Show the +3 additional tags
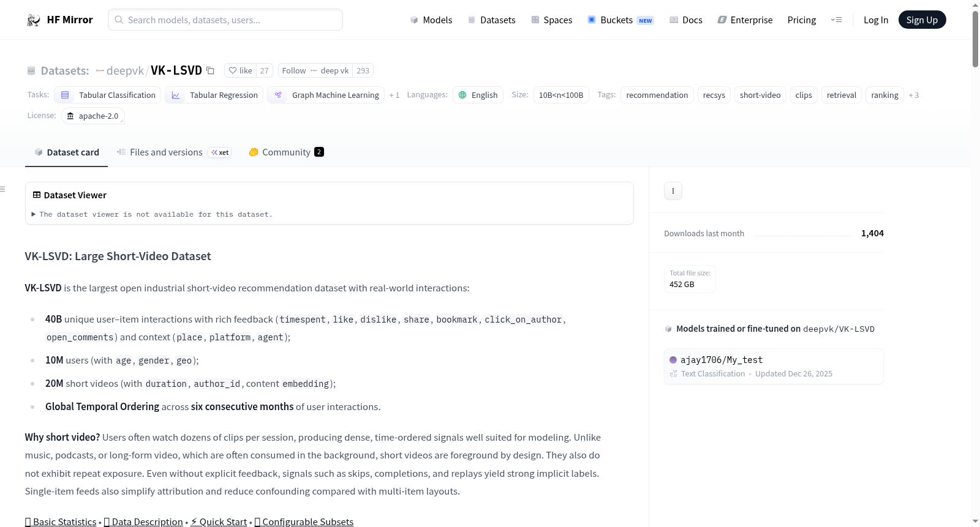 tap(914, 95)
